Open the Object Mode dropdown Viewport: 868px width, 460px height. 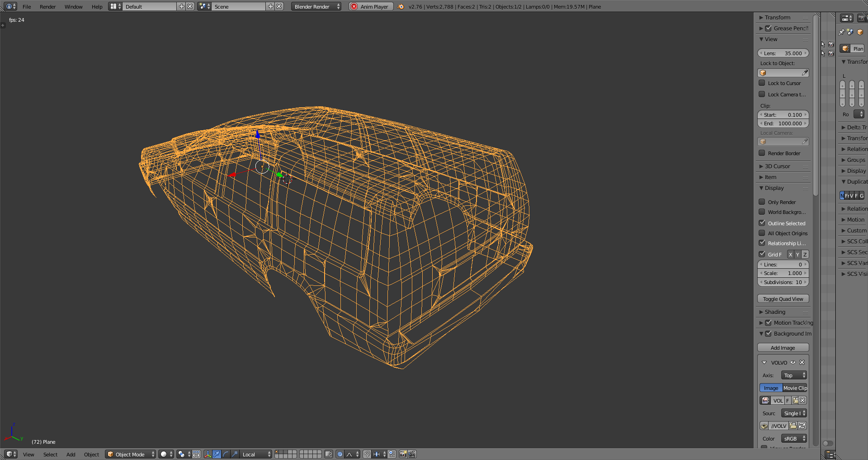pyautogui.click(x=130, y=454)
